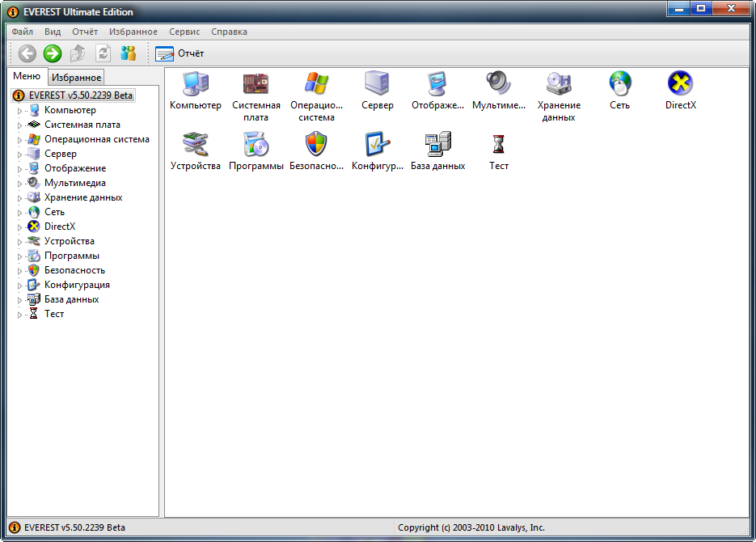
Task: Select Программы in the sidebar tree
Action: [x=71, y=256]
